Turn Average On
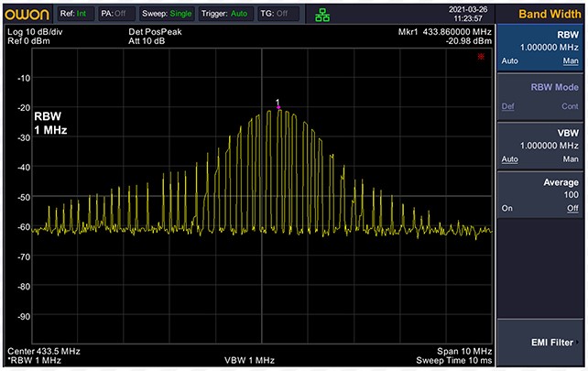 (506, 210)
